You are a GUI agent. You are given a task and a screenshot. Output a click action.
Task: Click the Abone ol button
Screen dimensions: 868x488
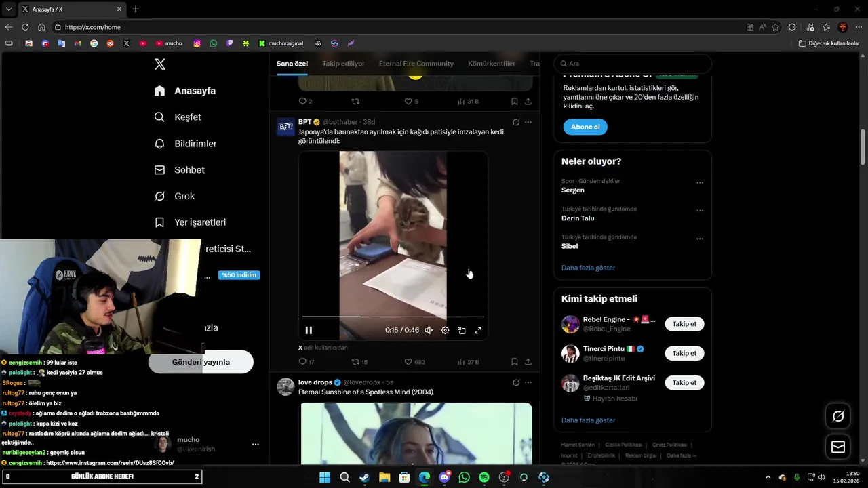(x=585, y=127)
